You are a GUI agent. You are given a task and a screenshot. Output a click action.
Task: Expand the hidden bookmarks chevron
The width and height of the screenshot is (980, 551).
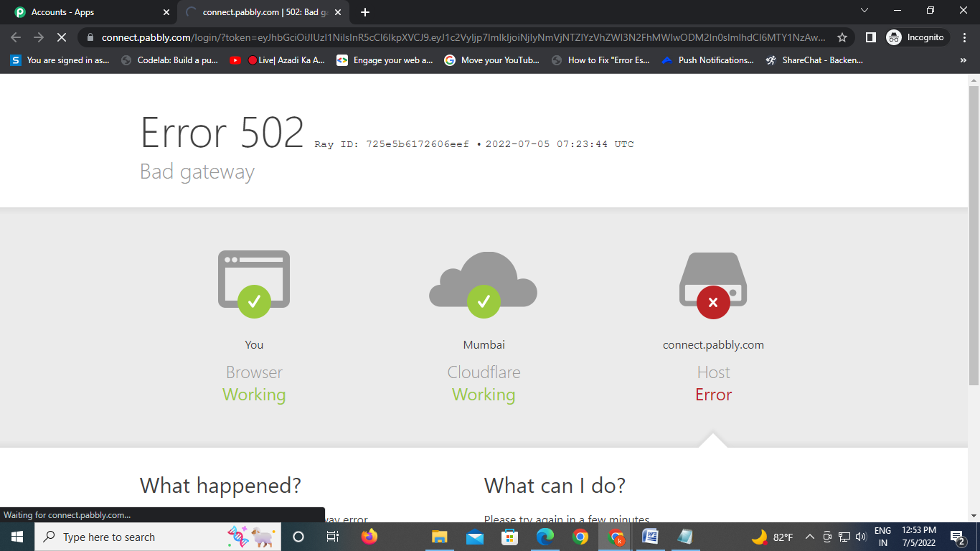pos(963,60)
